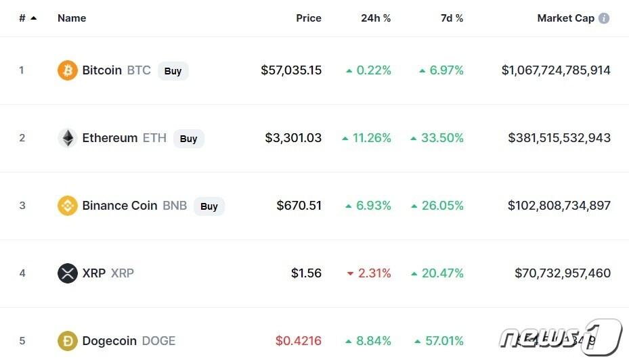
Task: Click XRP's red 24h change arrow
Action: coord(350,273)
